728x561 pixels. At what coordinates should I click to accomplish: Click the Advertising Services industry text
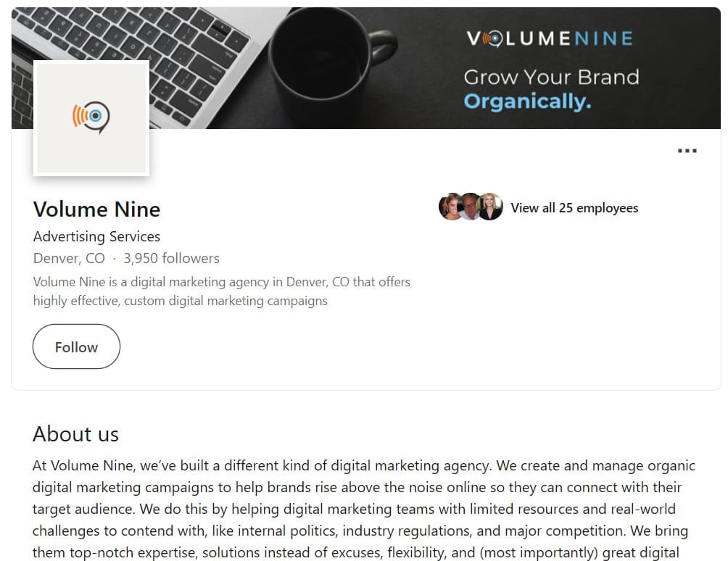(96, 237)
